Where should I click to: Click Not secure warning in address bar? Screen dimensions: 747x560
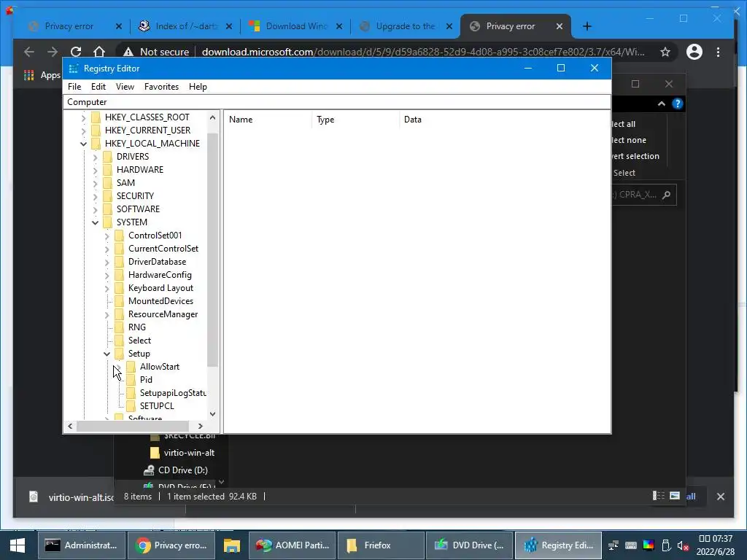(156, 52)
